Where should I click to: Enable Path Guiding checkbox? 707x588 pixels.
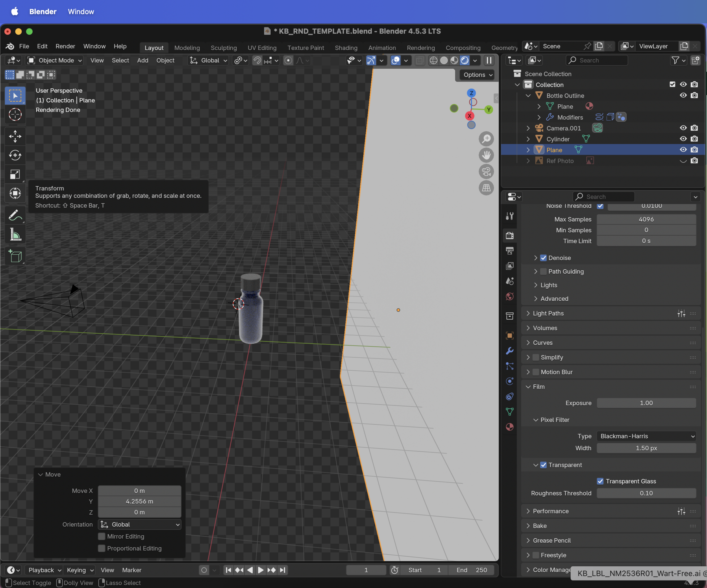pos(544,271)
